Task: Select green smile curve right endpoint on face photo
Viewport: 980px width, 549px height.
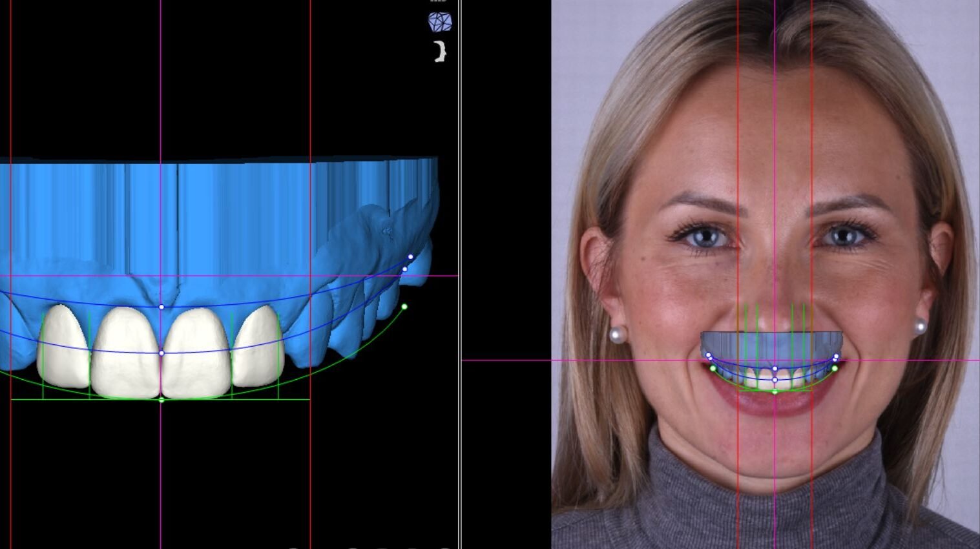Action: [x=835, y=368]
